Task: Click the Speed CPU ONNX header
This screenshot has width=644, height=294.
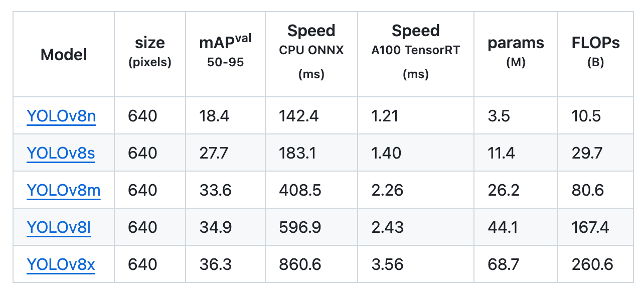Action: pos(311,52)
